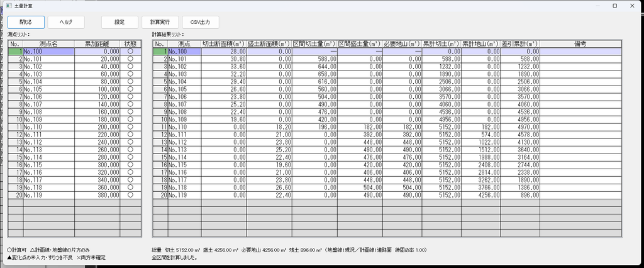Select the 必要地山 column header
Screen dimensions: 644x268
[402, 43]
